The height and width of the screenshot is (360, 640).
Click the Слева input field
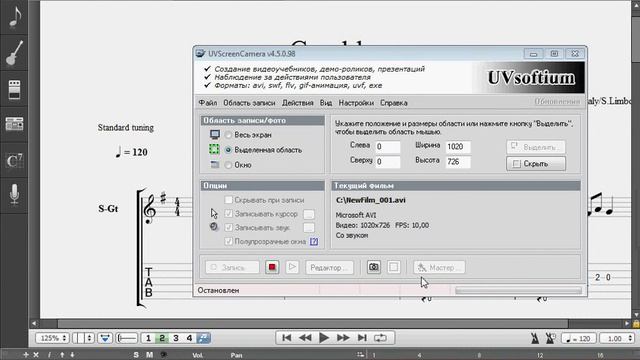pos(387,147)
